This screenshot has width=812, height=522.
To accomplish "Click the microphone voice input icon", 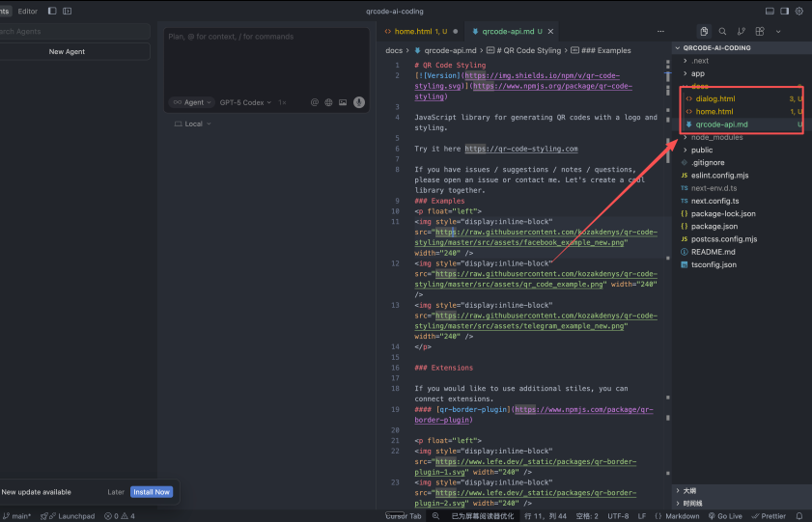I will (x=358, y=102).
